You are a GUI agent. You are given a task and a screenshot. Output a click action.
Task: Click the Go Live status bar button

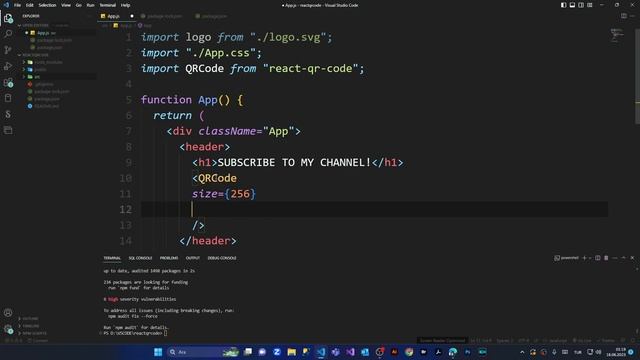tap(582, 340)
